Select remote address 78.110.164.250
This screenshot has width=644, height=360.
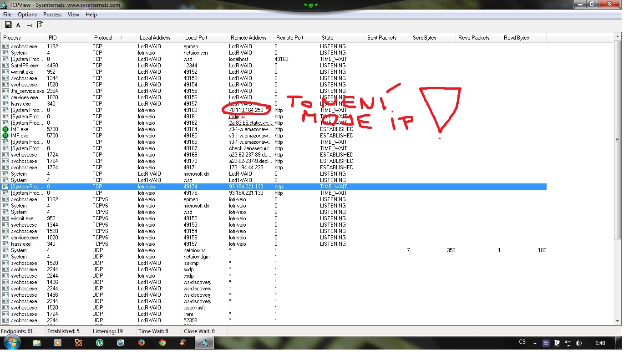coord(246,110)
